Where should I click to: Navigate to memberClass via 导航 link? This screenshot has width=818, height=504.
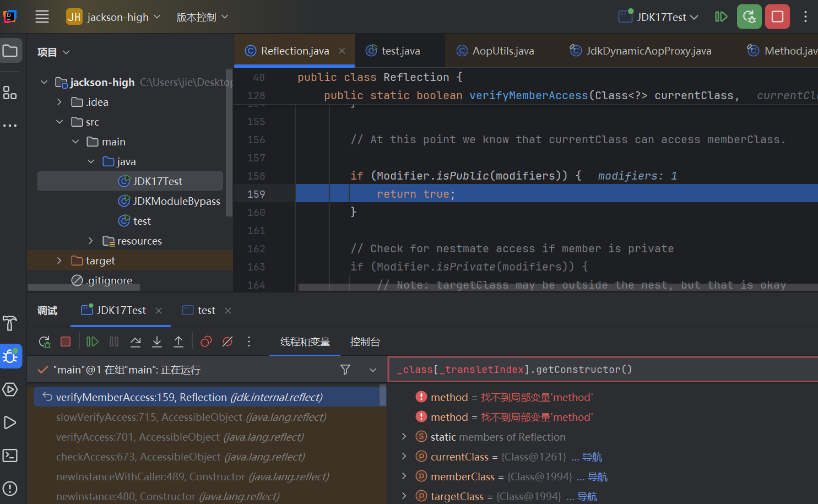tap(598, 477)
